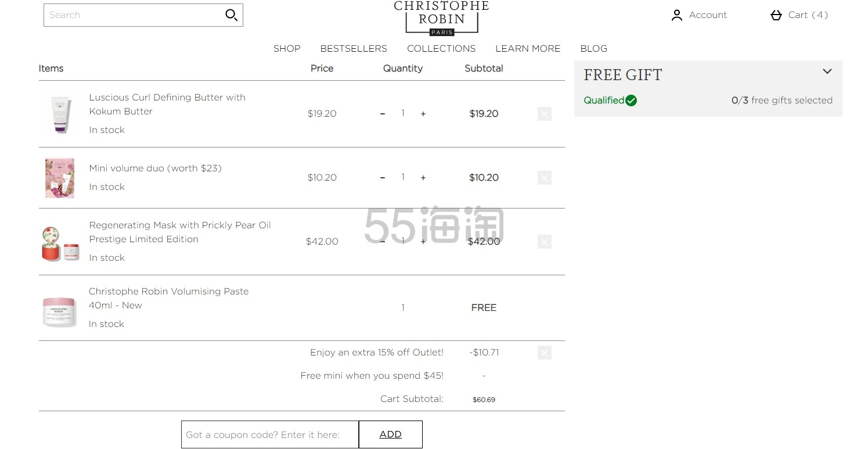Image resolution: width=868 pixels, height=449 pixels.
Task: Open the LEARN MORE menu
Action: pyautogui.click(x=528, y=49)
